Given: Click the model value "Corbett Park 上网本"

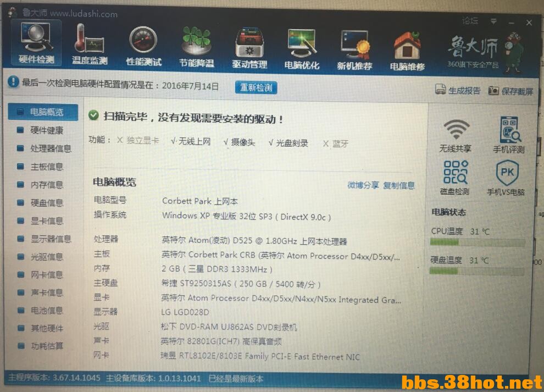Looking at the screenshot, I should (200, 201).
